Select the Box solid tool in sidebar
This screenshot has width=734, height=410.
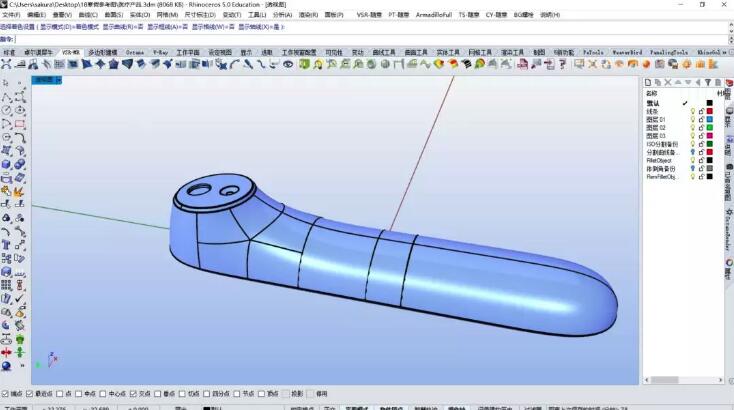point(7,165)
